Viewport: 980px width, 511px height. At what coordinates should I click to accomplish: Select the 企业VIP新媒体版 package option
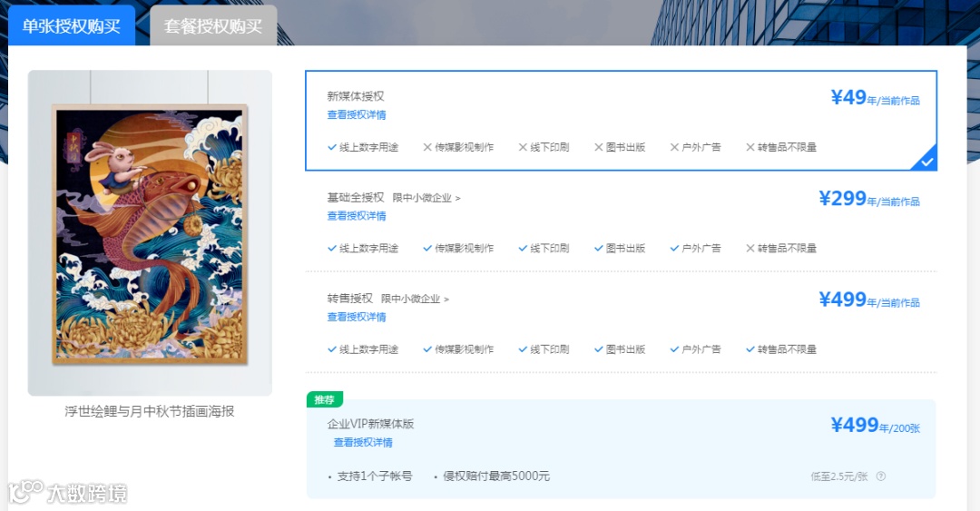tap(622, 449)
